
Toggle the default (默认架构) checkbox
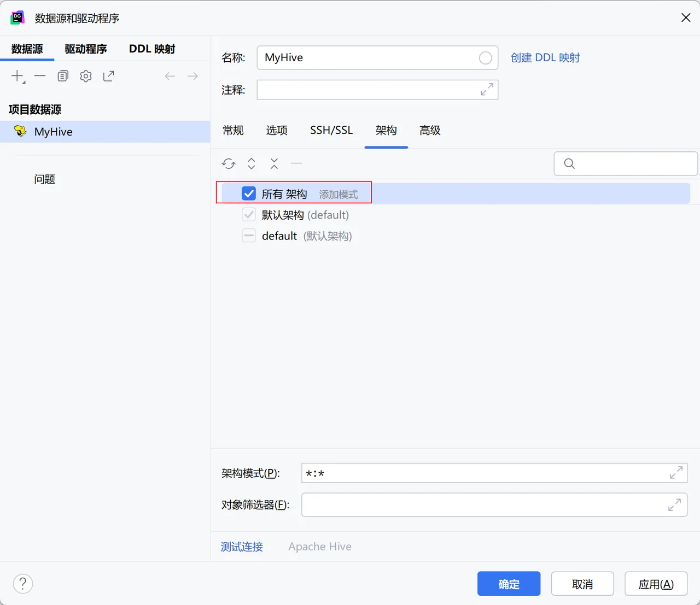pyautogui.click(x=249, y=236)
